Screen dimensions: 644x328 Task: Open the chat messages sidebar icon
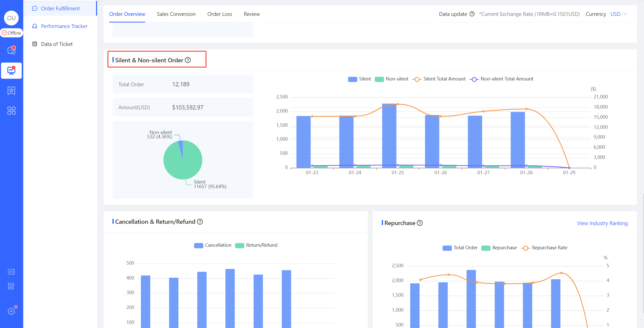pyautogui.click(x=11, y=50)
